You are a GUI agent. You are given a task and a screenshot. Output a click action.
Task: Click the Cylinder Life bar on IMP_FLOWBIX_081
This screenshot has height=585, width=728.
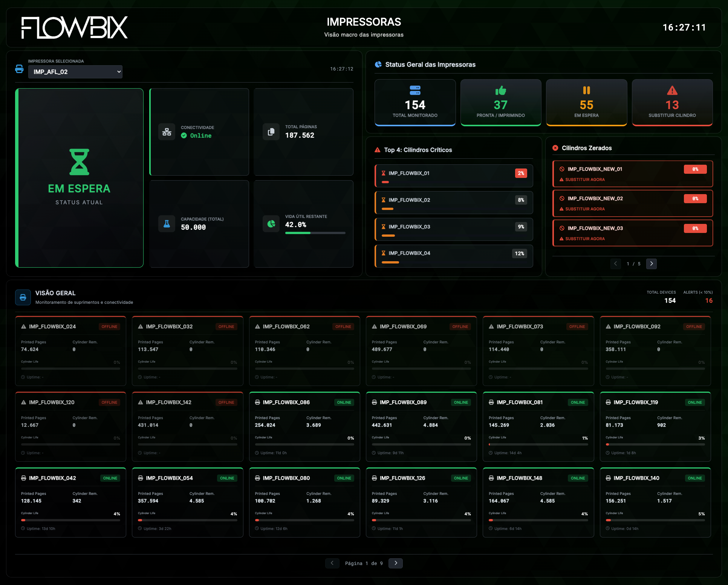[538, 445]
